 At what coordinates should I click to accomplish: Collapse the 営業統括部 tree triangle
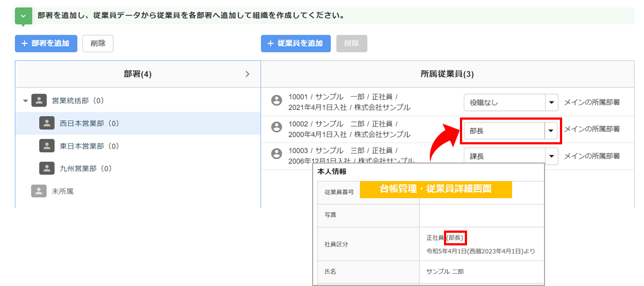pyautogui.click(x=25, y=101)
